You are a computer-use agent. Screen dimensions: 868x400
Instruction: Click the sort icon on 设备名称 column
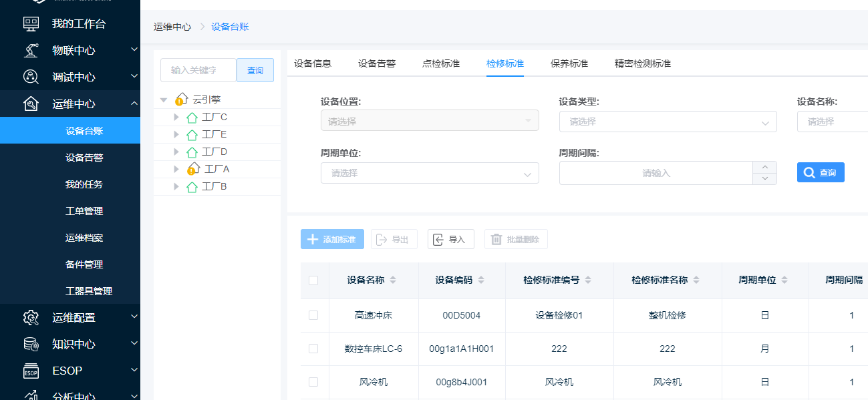[x=393, y=280]
